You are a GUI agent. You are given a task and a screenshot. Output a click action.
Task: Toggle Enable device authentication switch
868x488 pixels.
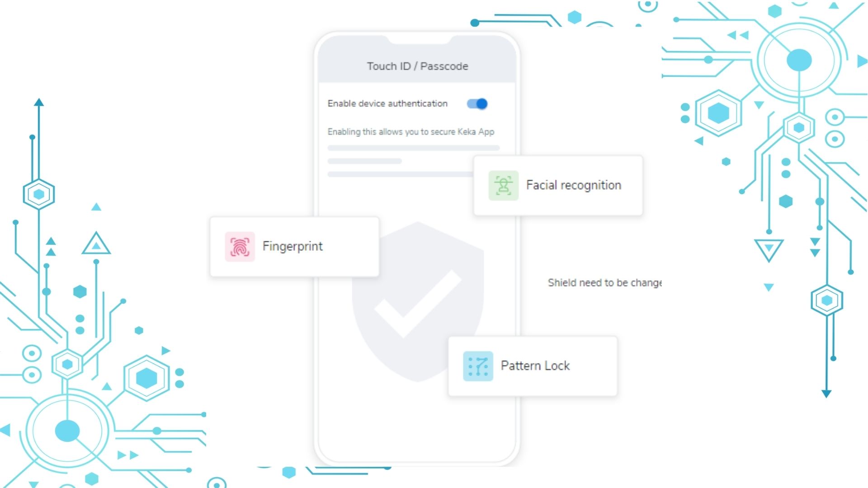pyautogui.click(x=477, y=103)
